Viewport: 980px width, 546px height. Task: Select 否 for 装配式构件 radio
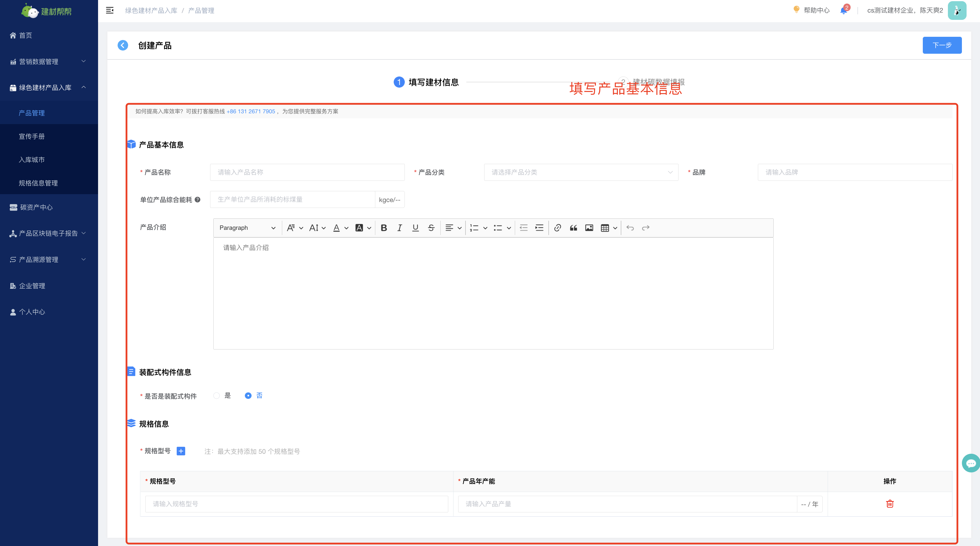(x=248, y=396)
